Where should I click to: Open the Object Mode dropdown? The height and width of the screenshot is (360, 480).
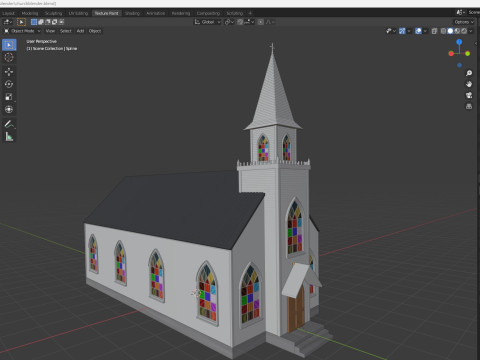tap(22, 31)
